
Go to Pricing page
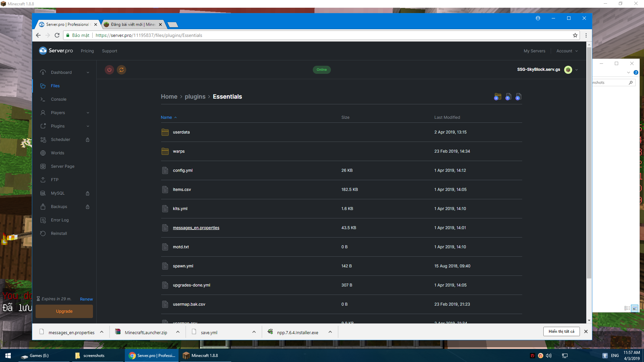(x=87, y=51)
